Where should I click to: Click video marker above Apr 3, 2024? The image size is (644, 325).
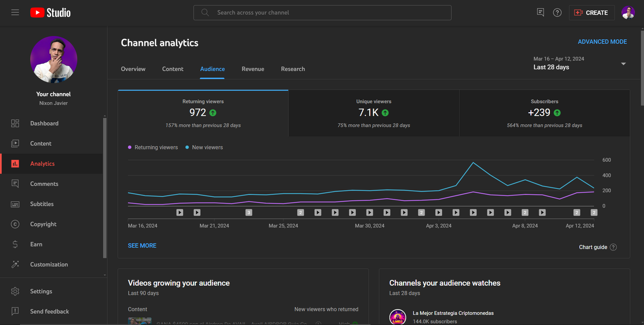439,212
